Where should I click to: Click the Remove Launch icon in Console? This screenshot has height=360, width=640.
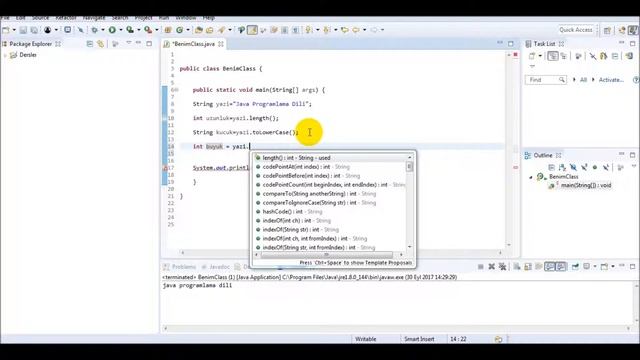(491, 267)
